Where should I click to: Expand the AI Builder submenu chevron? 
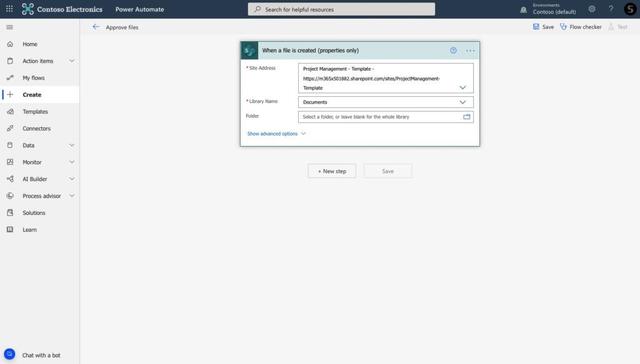point(72,179)
